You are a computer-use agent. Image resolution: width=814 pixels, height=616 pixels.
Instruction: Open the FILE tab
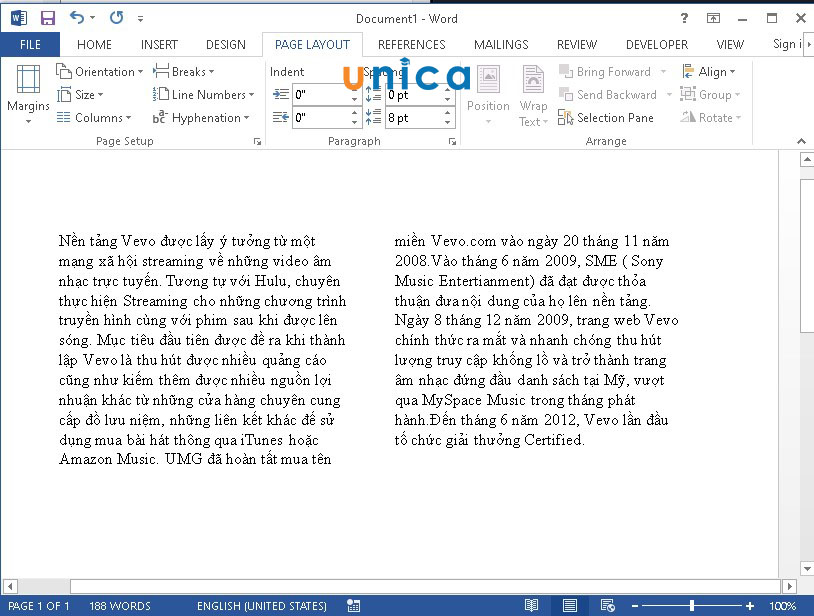pyautogui.click(x=30, y=45)
